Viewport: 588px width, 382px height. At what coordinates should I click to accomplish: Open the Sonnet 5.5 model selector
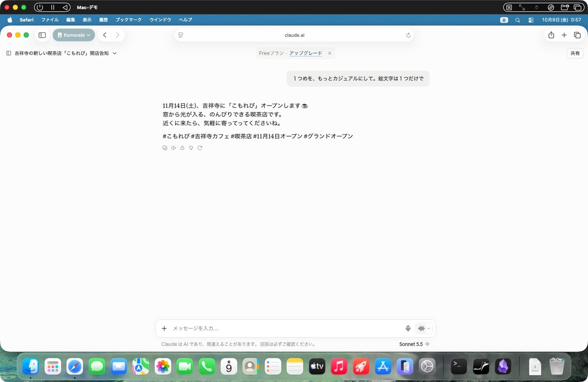pyautogui.click(x=414, y=344)
